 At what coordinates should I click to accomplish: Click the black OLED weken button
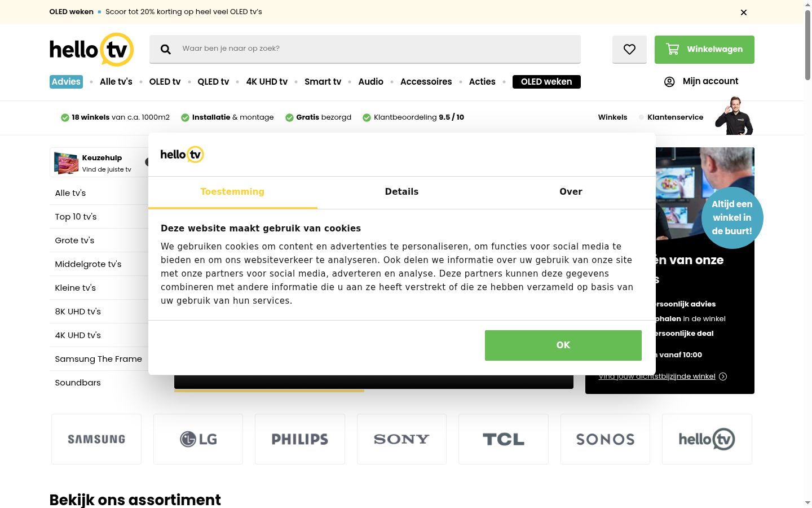[546, 82]
